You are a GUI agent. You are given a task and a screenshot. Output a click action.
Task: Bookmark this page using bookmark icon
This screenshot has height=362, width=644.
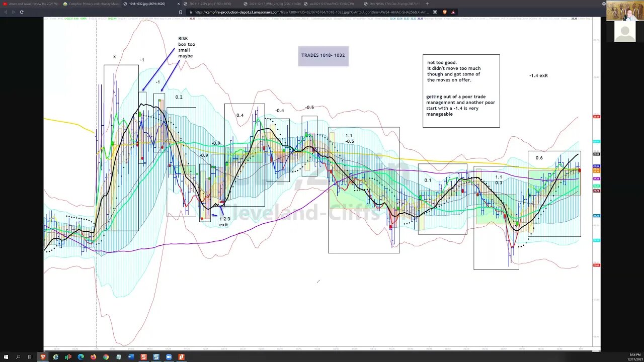(x=181, y=12)
